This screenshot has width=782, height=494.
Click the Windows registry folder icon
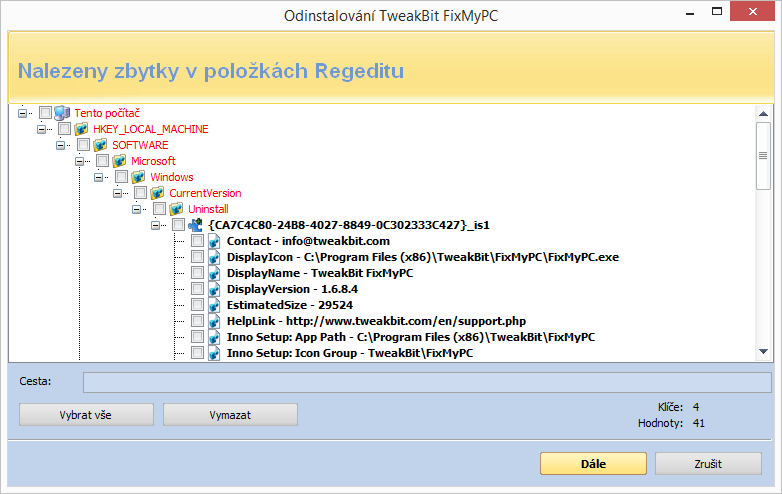[138, 177]
